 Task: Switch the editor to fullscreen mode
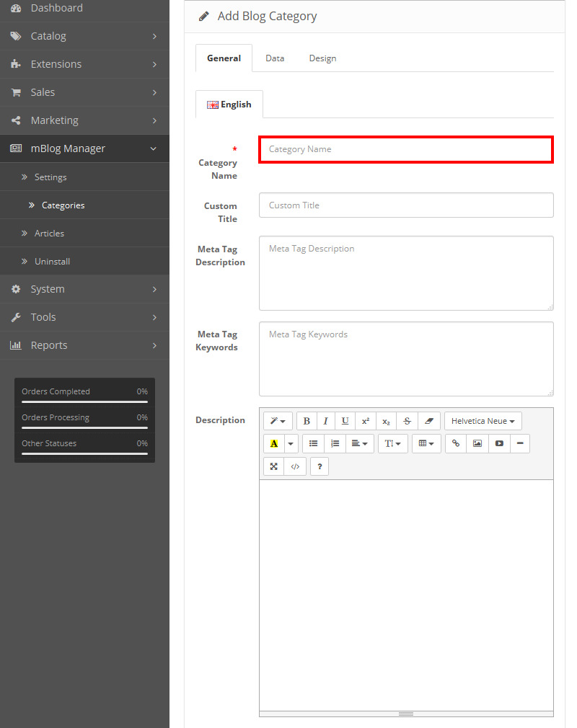(274, 466)
